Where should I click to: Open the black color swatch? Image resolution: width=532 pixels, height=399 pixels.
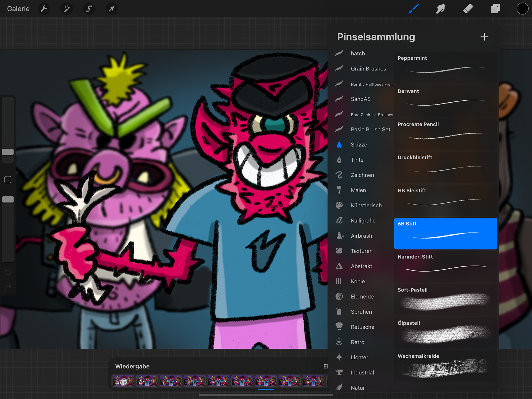coord(522,9)
